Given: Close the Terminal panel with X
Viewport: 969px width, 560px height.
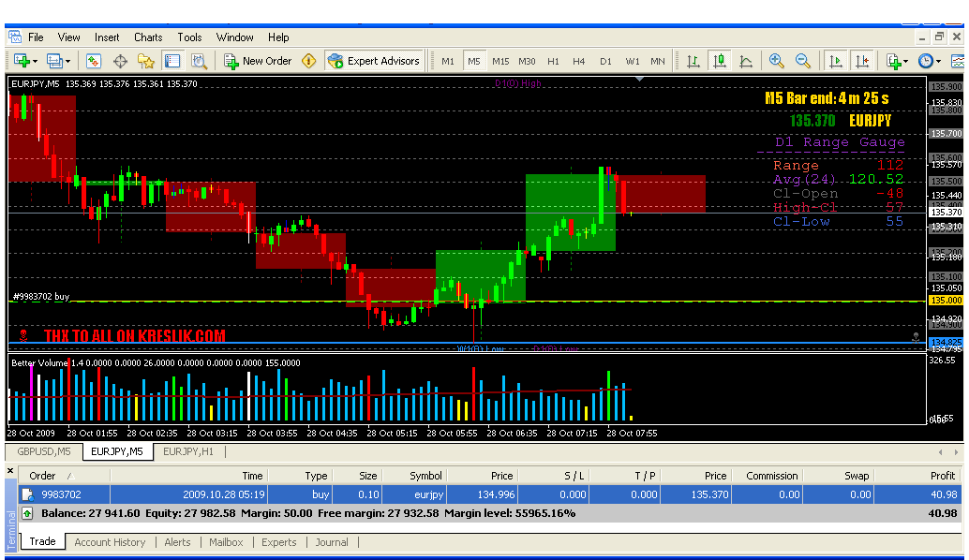Looking at the screenshot, I should (x=10, y=471).
